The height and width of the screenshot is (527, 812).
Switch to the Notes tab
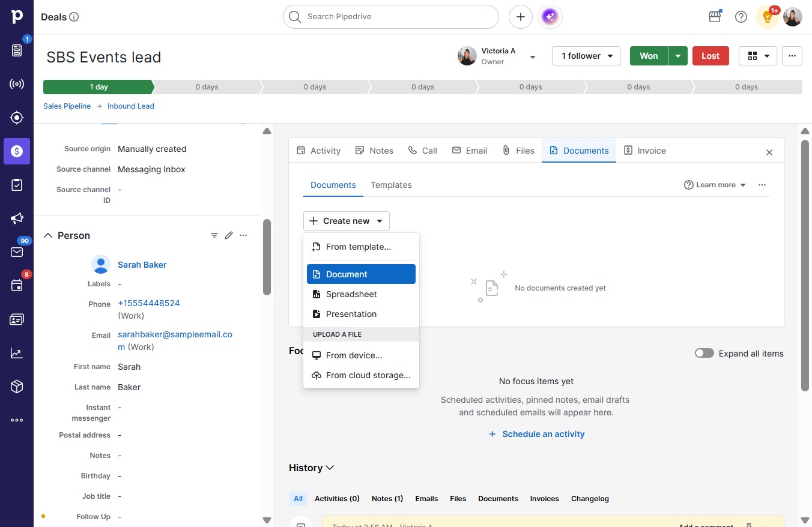click(x=374, y=151)
